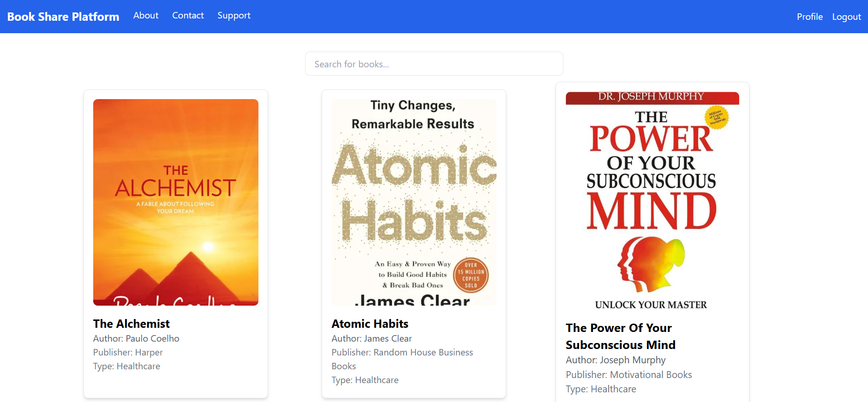868x402 pixels.
Task: Click author Paulo Coelho text
Action: pos(136,338)
